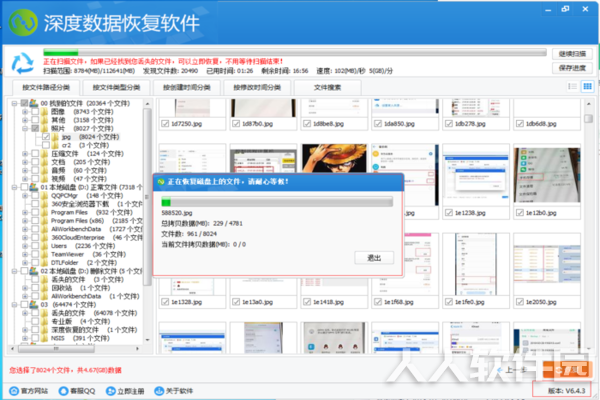Check the 文档 (205个文件) checkbox
Image resolution: width=600 pixels, height=400 pixels.
click(x=35, y=162)
